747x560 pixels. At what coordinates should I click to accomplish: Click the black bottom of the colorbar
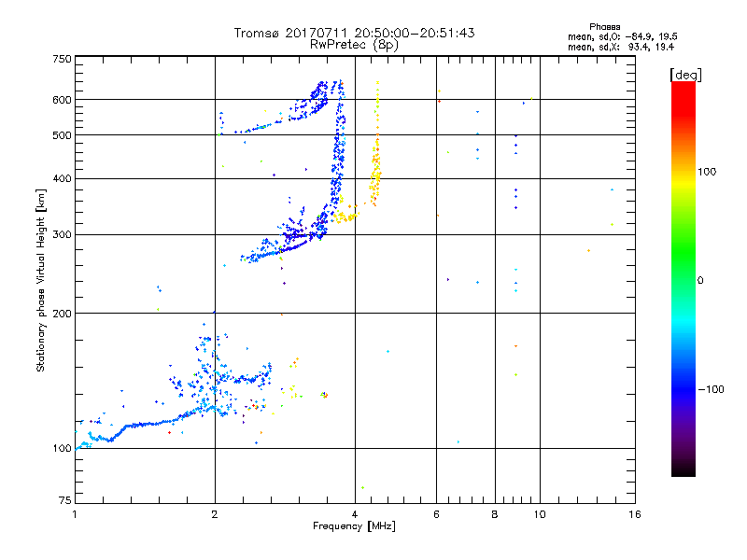(x=684, y=470)
